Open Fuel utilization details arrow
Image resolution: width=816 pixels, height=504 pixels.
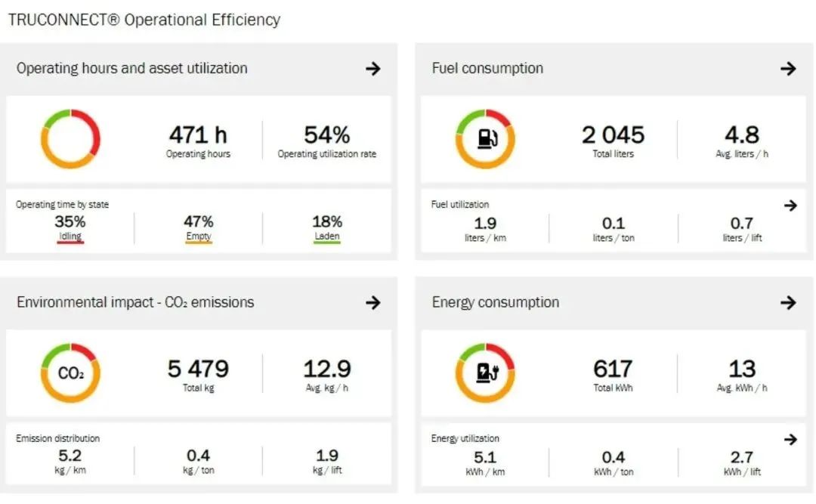pyautogui.click(x=790, y=206)
